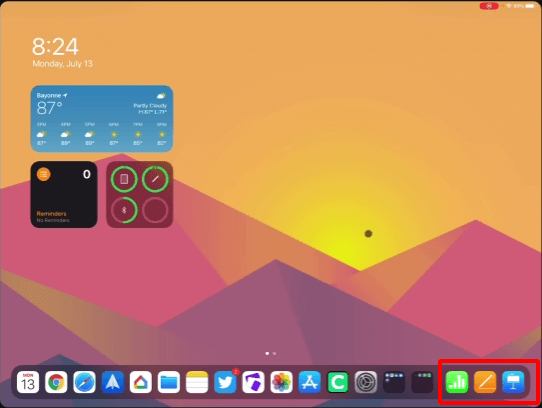Launch the Numbers app
This screenshot has height=408, width=542.
pyautogui.click(x=457, y=382)
